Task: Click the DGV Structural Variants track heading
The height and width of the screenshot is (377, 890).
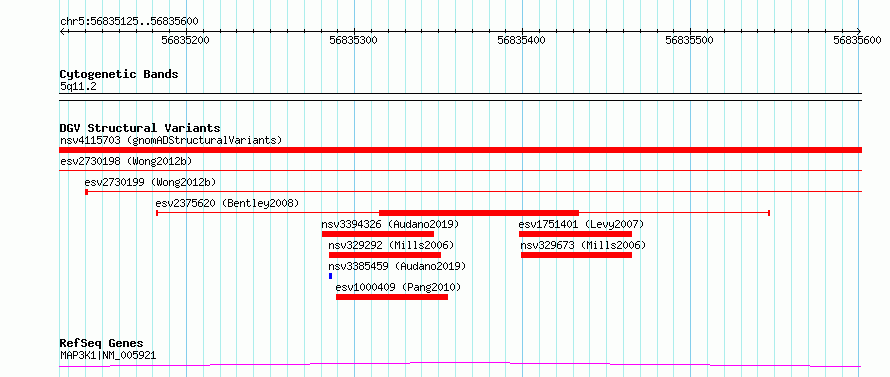Action: pos(140,128)
